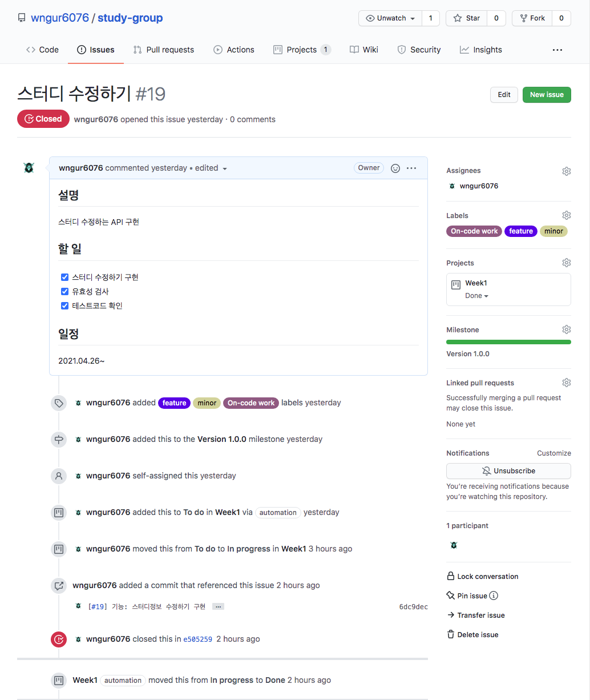Open the Unwatch dropdown
This screenshot has width=590, height=700.
(x=390, y=18)
